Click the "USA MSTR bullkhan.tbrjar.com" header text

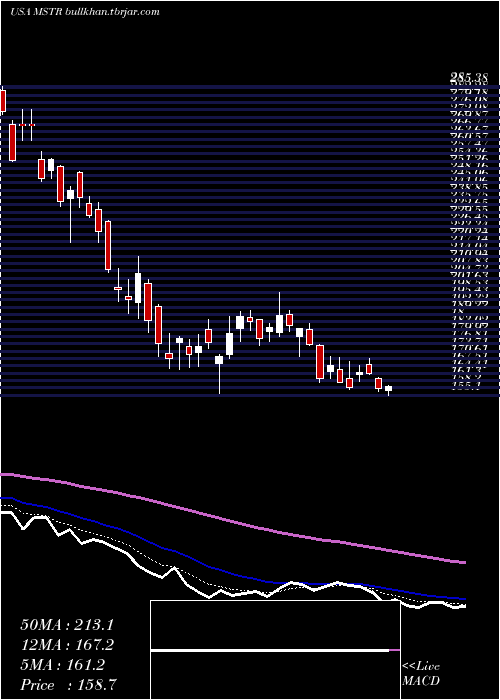(84, 12)
